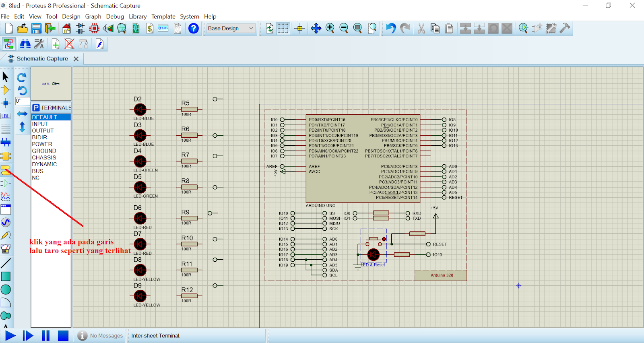Image resolution: width=644 pixels, height=343 pixels.
Task: Click the Zoom Out magnifier
Action: click(344, 28)
